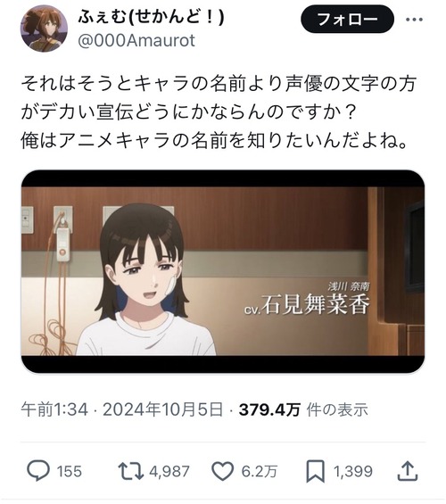Click the @000Amaurot handle
Image resolution: width=446 pixels, height=504 pixels.
click(136, 40)
